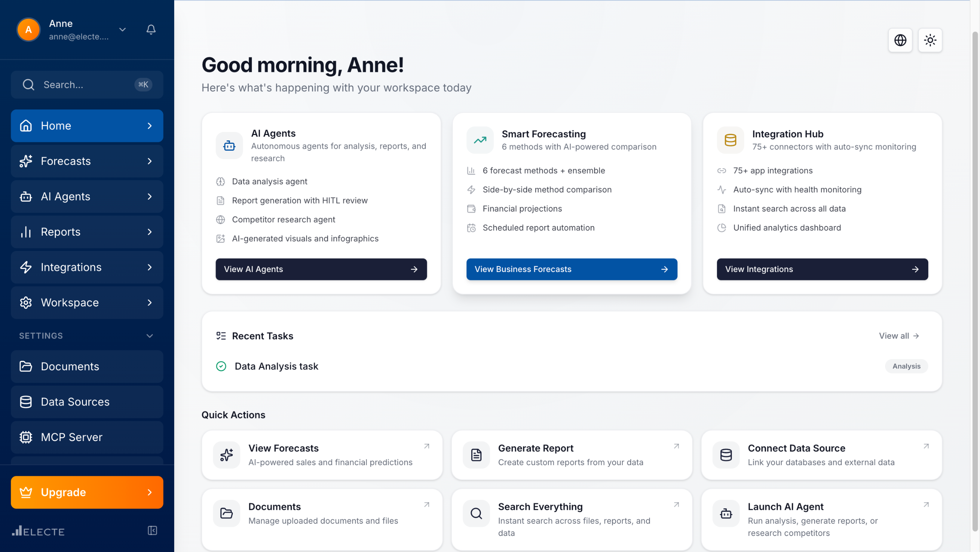Click the sidebar Search field
This screenshot has width=980, height=552.
coord(87,85)
